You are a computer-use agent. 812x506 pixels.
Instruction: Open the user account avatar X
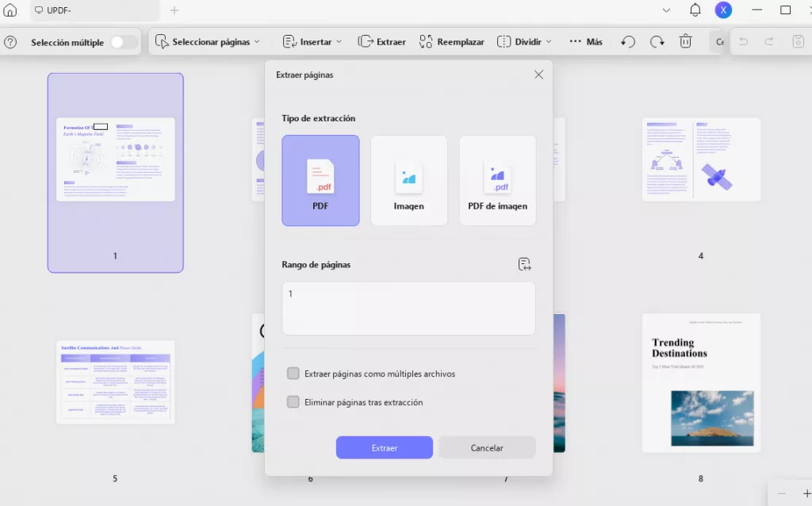click(723, 10)
